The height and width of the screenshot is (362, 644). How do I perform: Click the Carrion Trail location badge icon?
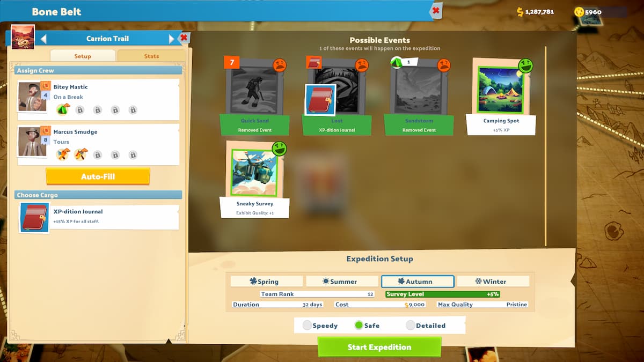point(23,37)
